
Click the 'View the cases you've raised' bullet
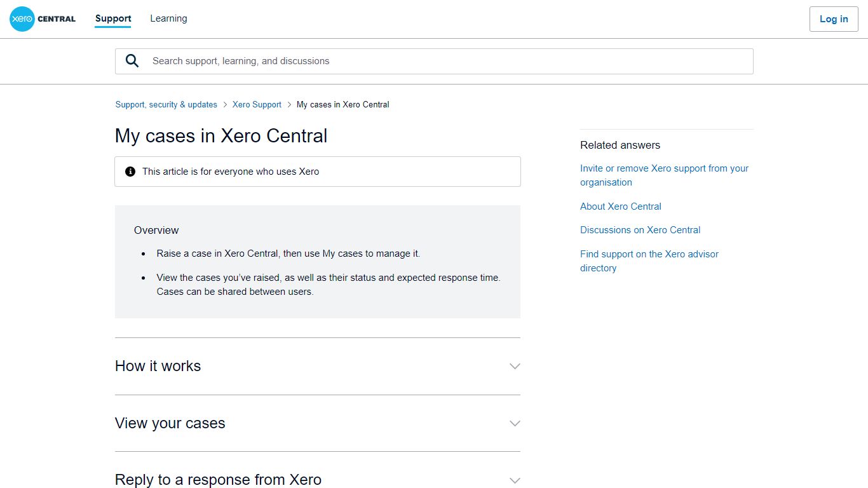tap(329, 285)
